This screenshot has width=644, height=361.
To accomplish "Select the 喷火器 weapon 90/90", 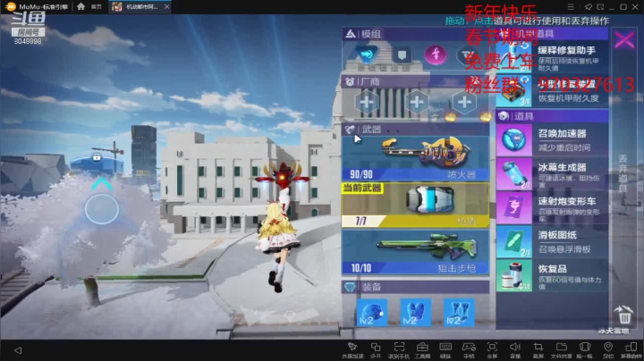I will click(415, 158).
